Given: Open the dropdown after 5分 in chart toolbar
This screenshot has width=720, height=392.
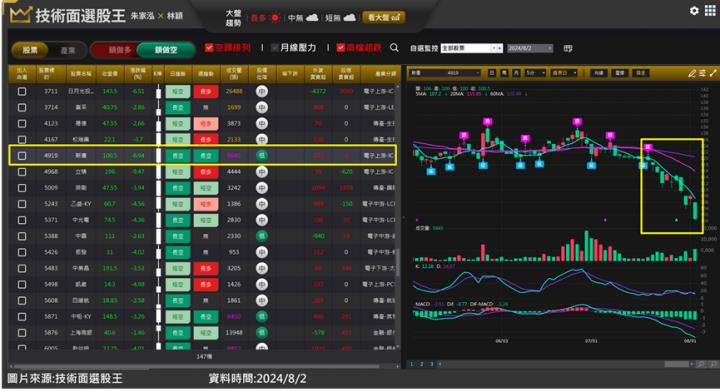Looking at the screenshot, I should coord(563,73).
